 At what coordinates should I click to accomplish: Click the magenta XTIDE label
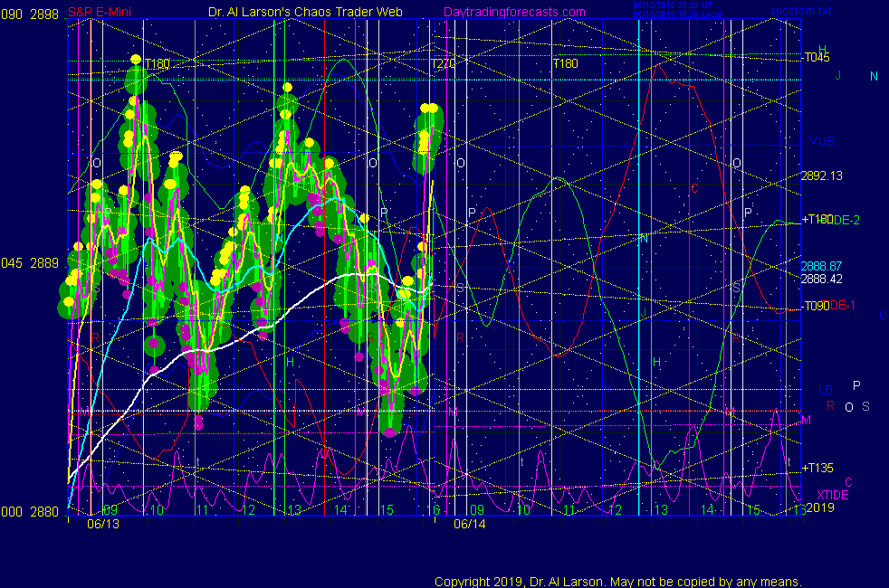(833, 495)
